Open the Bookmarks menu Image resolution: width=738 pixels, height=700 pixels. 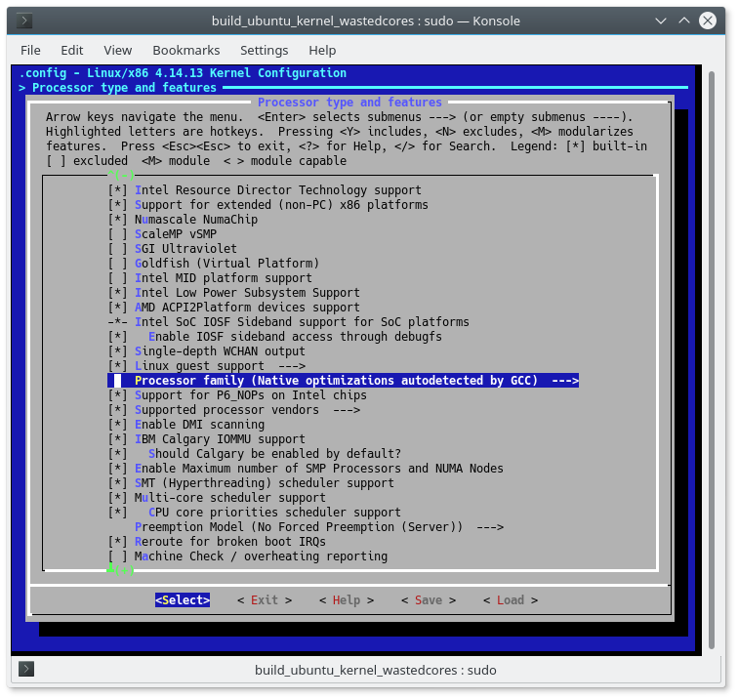pos(185,50)
